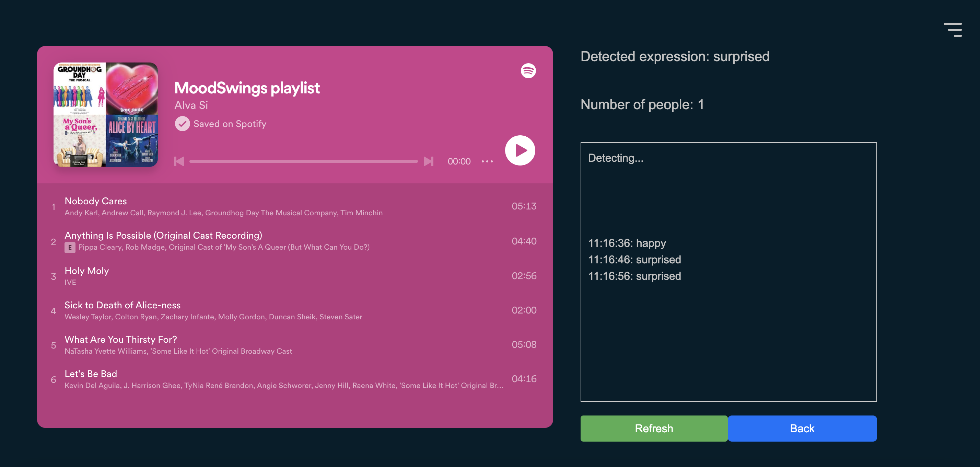Screen dimensions: 980x467
Task: Play the track Nobody Cares
Action: pyautogui.click(x=95, y=201)
